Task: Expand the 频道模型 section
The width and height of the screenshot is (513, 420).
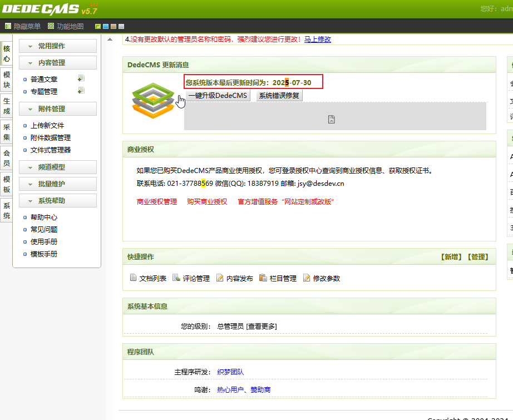Action: click(57, 167)
